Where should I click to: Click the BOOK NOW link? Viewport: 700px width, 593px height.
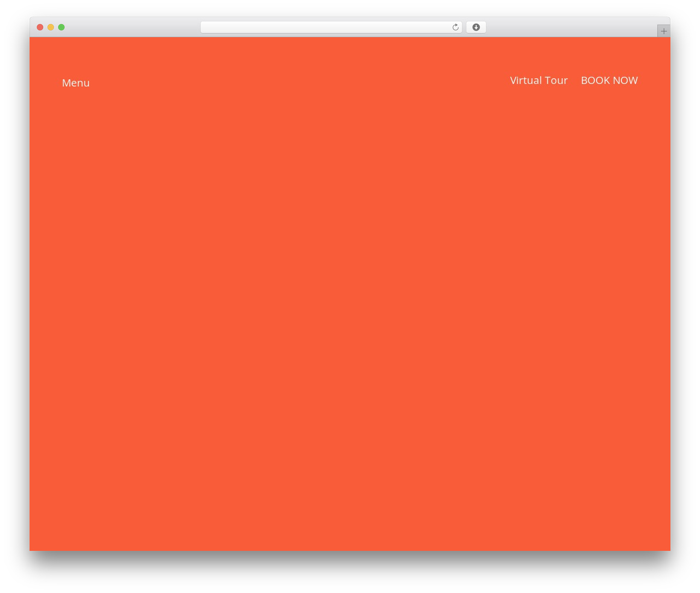[609, 80]
